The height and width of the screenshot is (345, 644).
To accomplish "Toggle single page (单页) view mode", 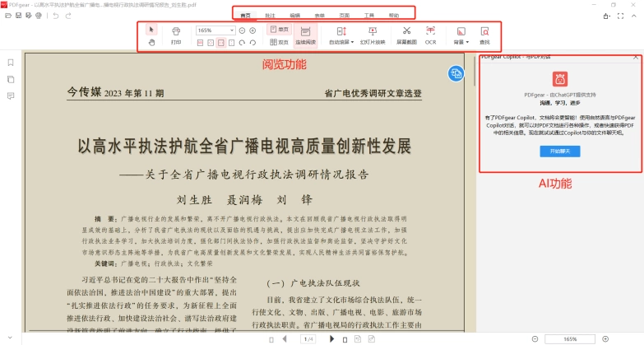I will (x=280, y=29).
